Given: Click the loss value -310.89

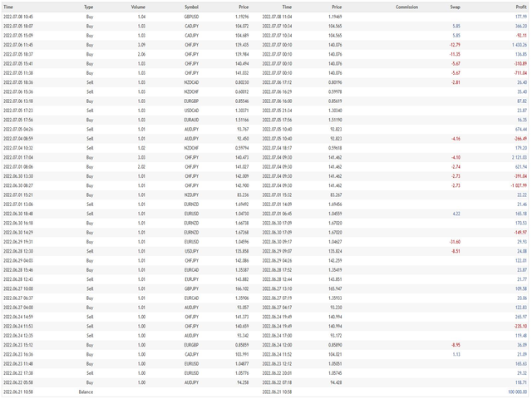Looking at the screenshot, I should (x=521, y=63).
